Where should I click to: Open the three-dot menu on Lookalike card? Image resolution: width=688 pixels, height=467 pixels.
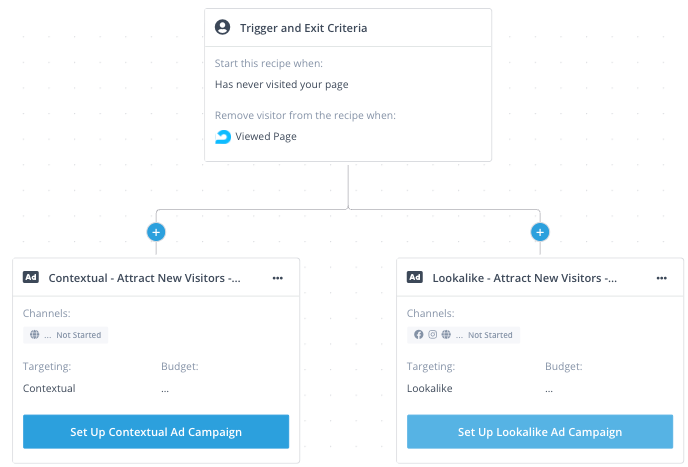pos(662,278)
